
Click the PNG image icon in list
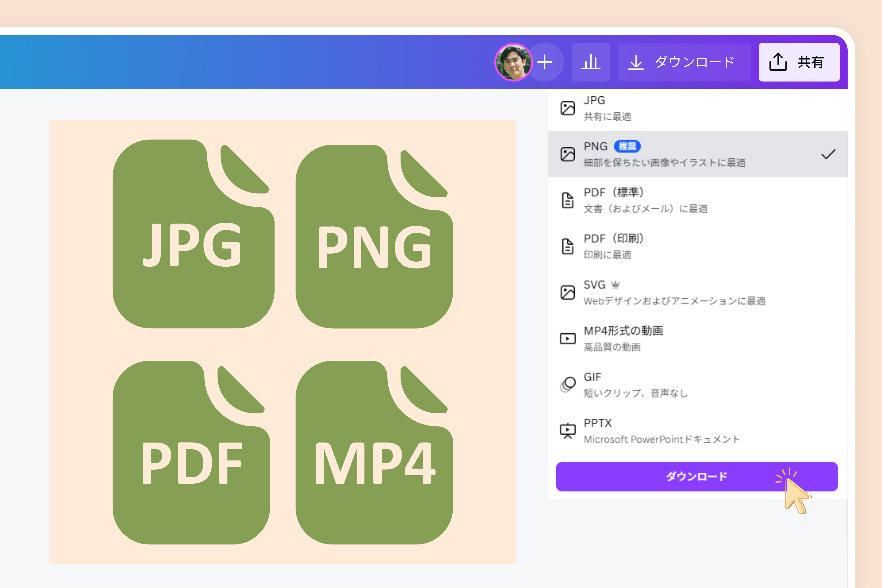click(x=568, y=154)
